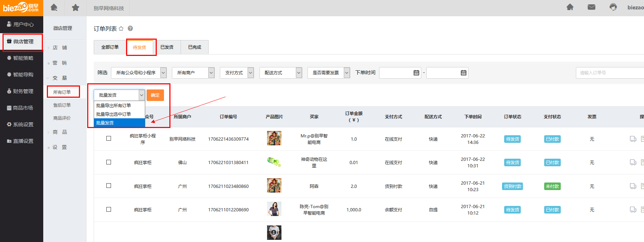
Task: Click the orange confirm button
Action: tap(155, 95)
